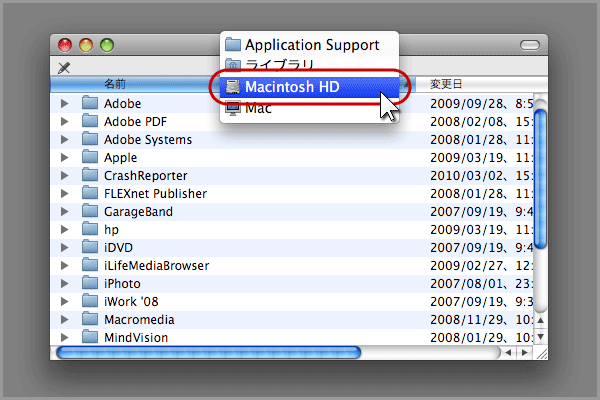Expand the Macromedia folder triangle

[65, 319]
